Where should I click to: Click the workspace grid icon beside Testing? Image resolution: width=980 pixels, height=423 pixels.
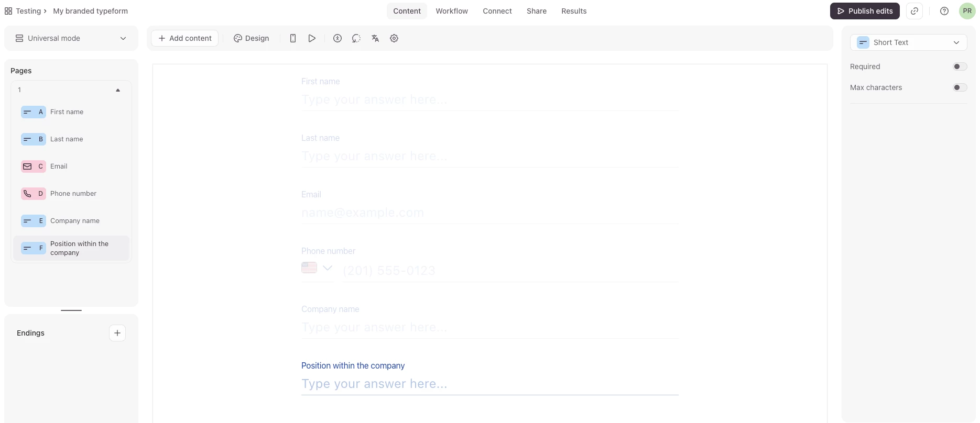coord(8,11)
